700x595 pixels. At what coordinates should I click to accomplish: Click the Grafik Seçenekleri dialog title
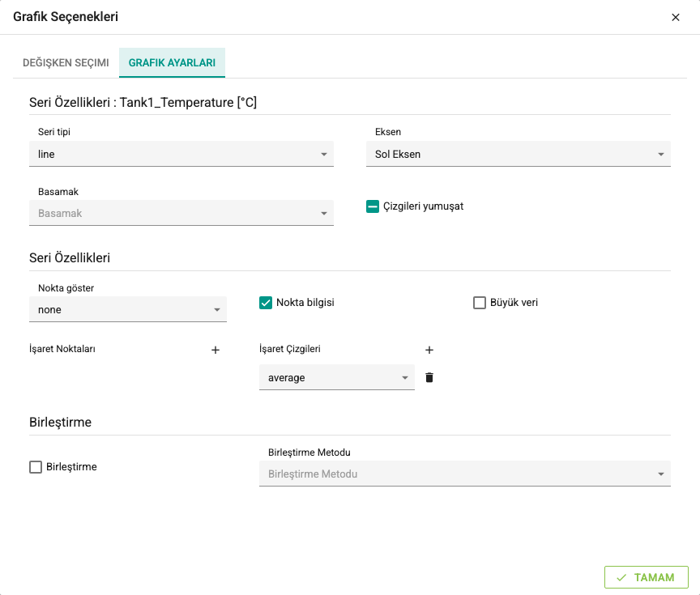(66, 17)
